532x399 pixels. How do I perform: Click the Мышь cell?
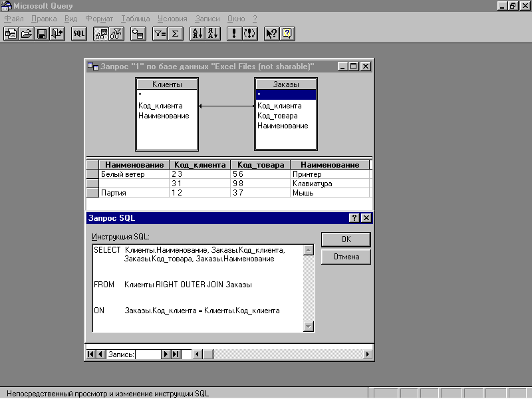coord(330,193)
